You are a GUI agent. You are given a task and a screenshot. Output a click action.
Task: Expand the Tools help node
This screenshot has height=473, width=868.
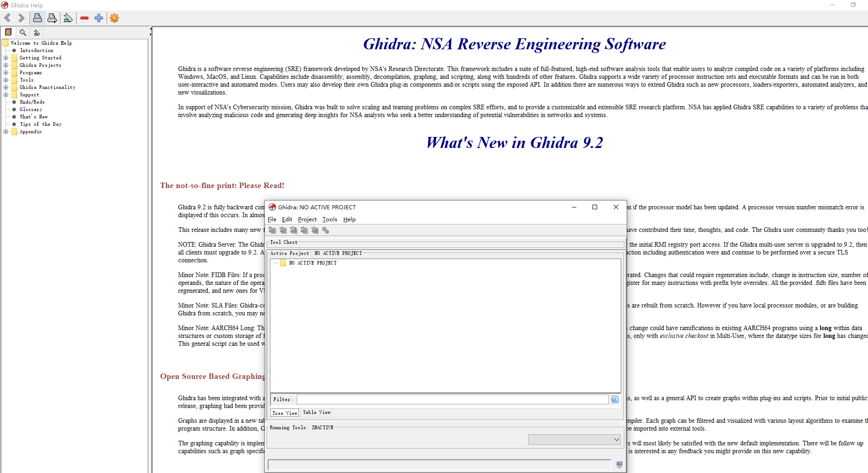(x=6, y=80)
